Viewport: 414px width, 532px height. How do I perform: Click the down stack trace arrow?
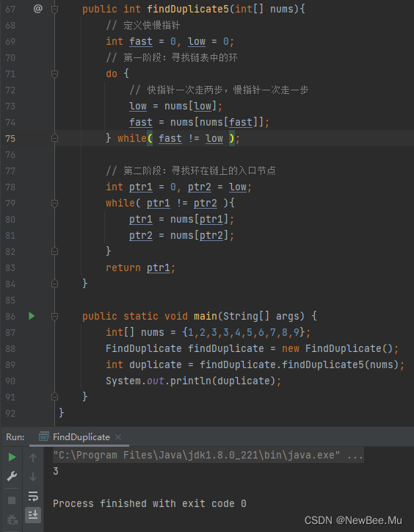click(33, 477)
